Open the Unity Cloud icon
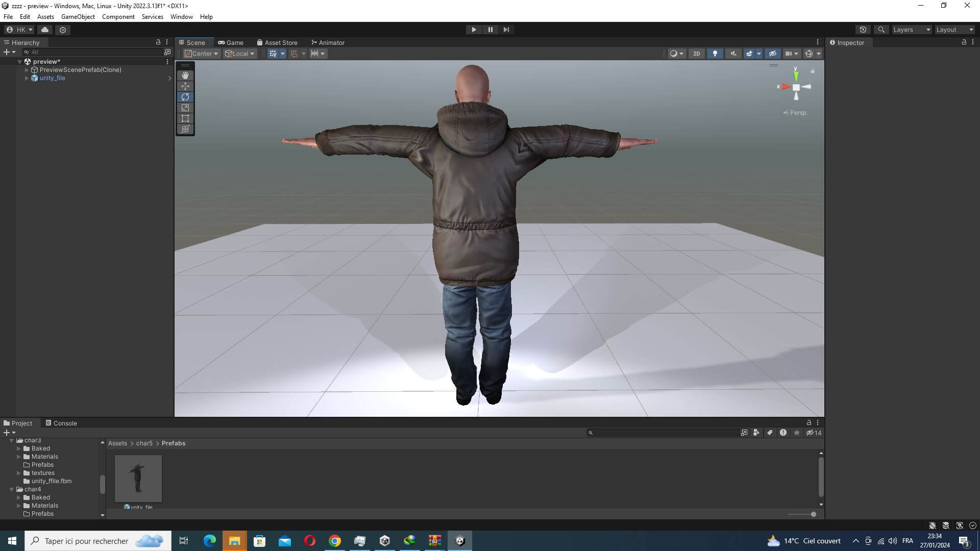Screen dimensions: 980x551 pos(45,30)
